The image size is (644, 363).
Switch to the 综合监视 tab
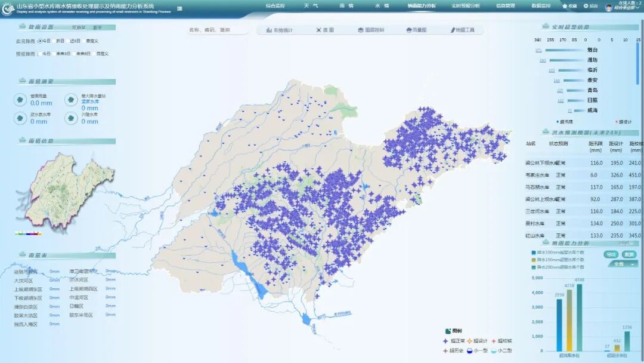click(x=275, y=6)
